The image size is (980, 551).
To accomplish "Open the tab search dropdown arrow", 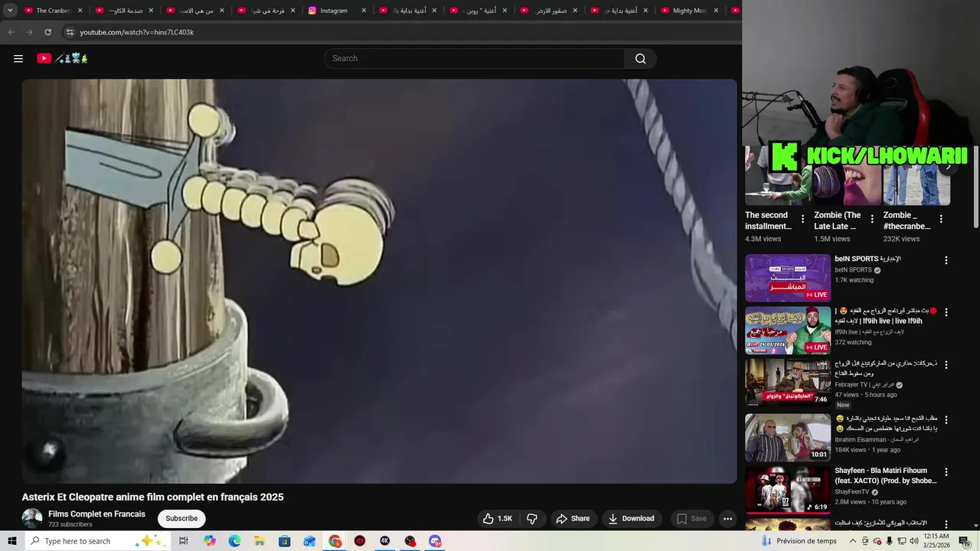I will click(10, 11).
